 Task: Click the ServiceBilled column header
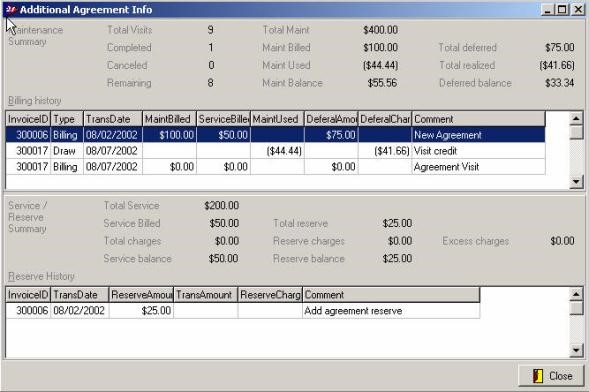pyautogui.click(x=223, y=119)
